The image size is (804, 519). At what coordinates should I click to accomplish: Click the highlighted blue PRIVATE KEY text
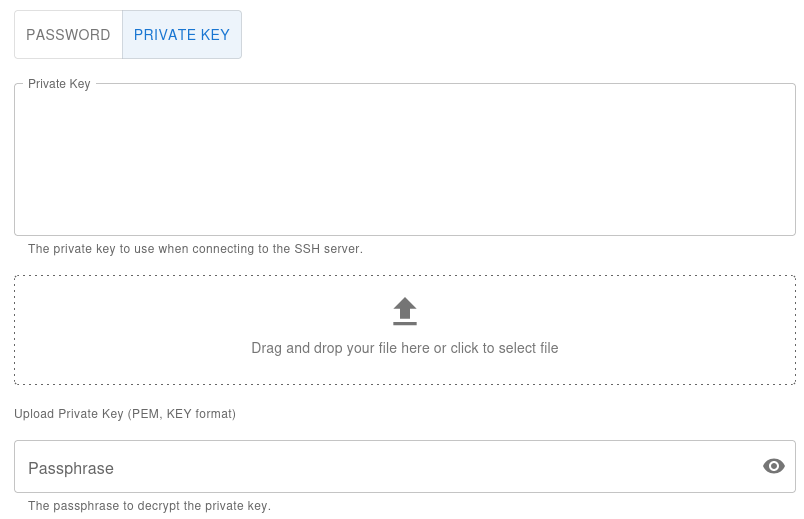(x=182, y=35)
